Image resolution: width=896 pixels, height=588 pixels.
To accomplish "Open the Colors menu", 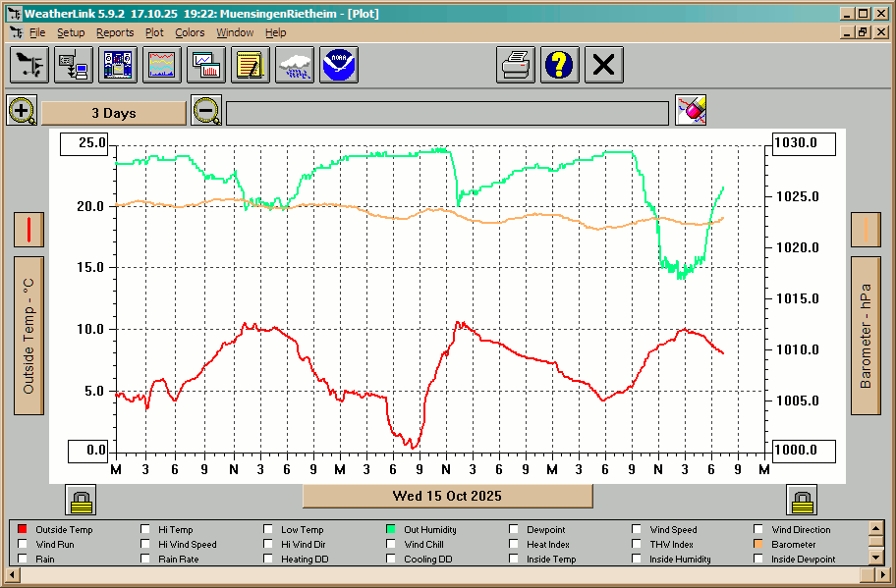I will [190, 32].
